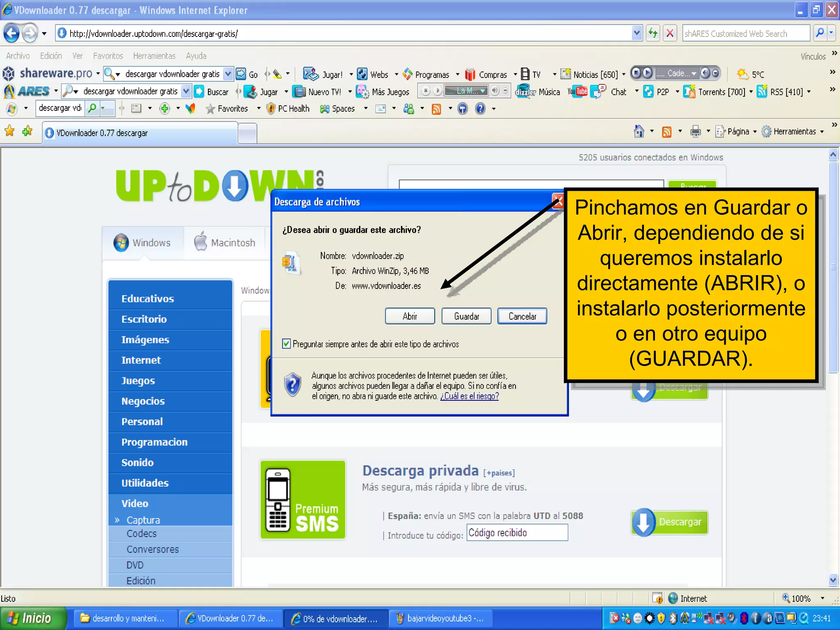840x630 pixels.
Task: Click the address bar URL field
Action: coord(345,33)
